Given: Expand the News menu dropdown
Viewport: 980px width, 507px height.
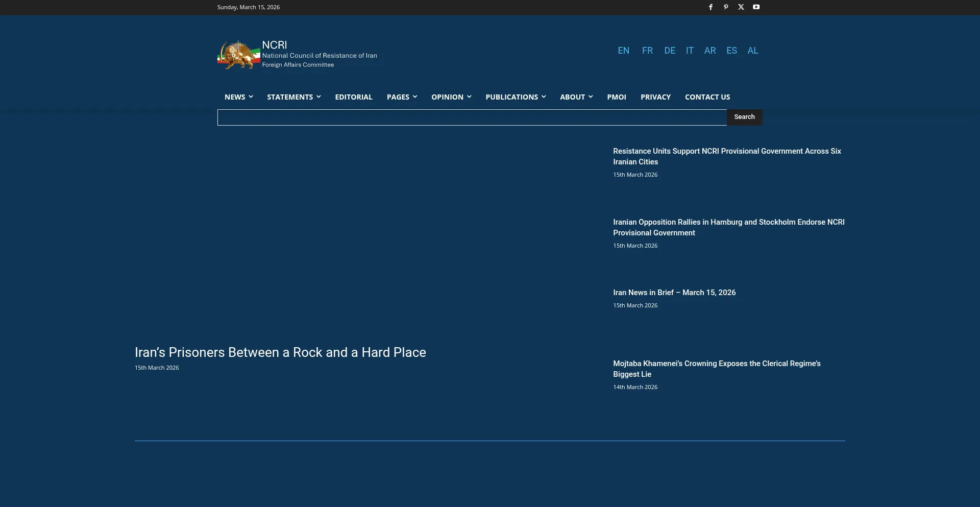Looking at the screenshot, I should point(238,97).
